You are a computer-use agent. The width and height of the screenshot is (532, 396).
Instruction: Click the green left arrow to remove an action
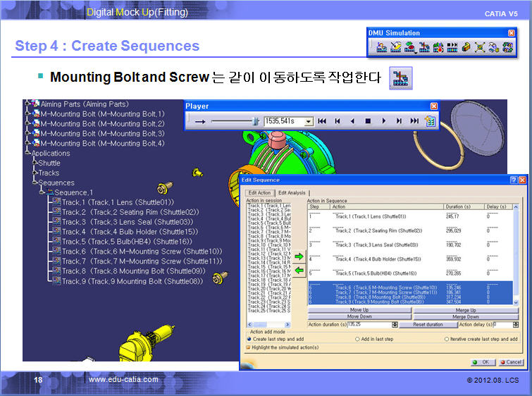point(299,270)
